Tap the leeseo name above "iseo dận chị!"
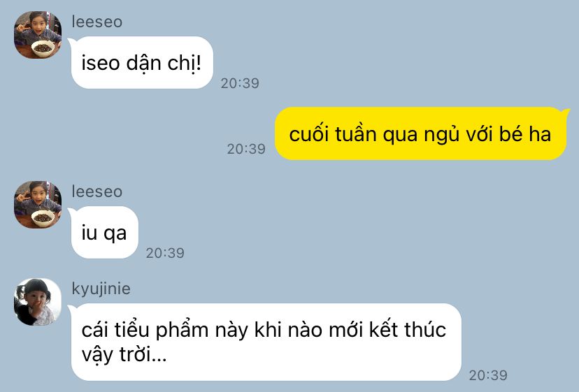Image resolution: width=579 pixels, height=392 pixels. tap(96, 22)
